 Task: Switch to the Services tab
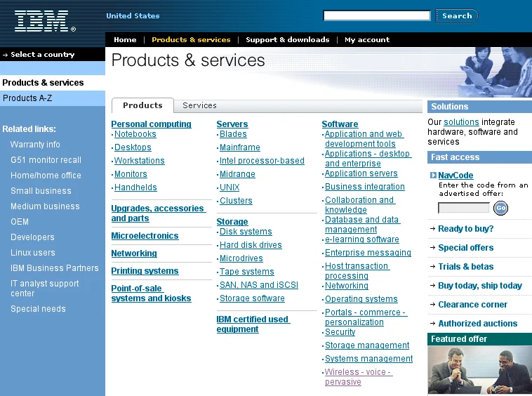pyautogui.click(x=199, y=105)
